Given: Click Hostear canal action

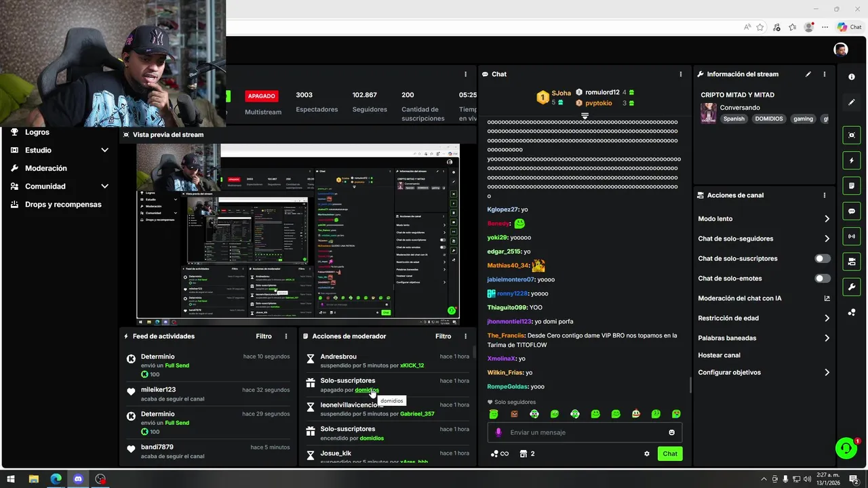Looking at the screenshot, I should coord(719,355).
